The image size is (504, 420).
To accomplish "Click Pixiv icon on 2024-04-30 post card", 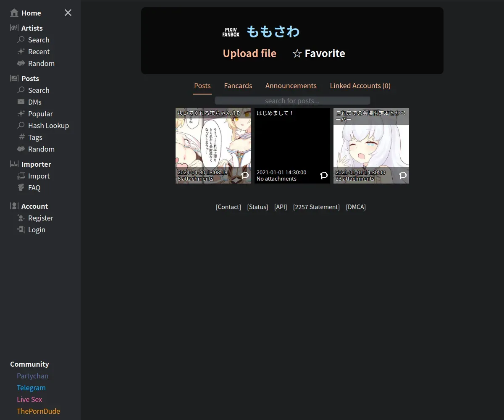I will (x=245, y=176).
